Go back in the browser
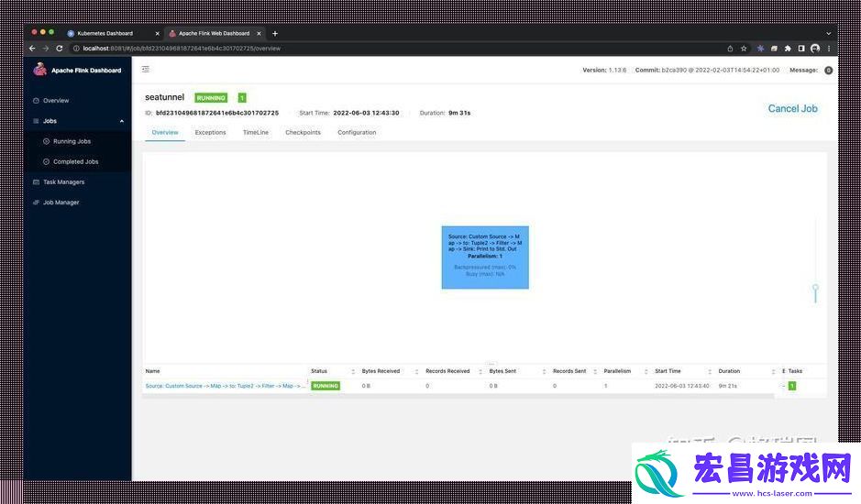 point(32,49)
